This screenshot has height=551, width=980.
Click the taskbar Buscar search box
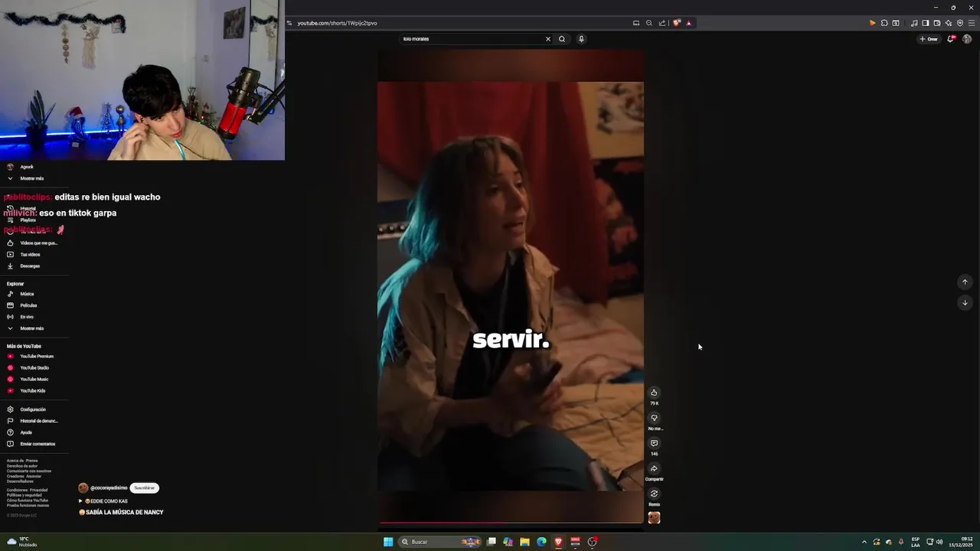pos(441,542)
